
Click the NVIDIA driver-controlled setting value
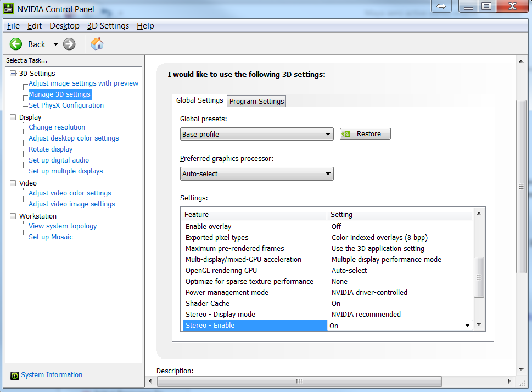click(369, 292)
